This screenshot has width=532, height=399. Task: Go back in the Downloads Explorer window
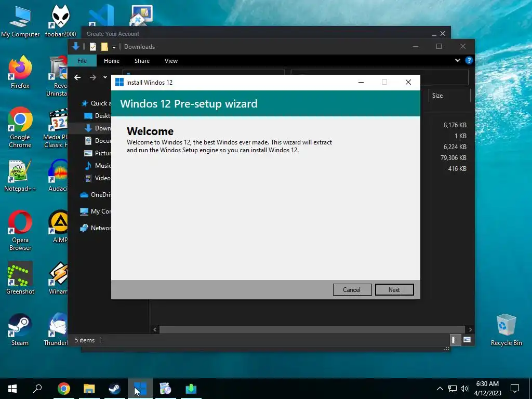(x=78, y=77)
